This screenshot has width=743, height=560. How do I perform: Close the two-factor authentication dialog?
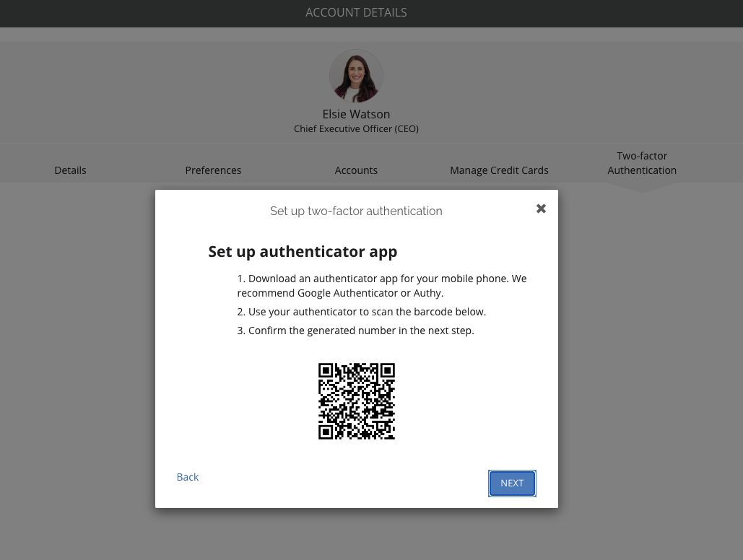click(541, 209)
